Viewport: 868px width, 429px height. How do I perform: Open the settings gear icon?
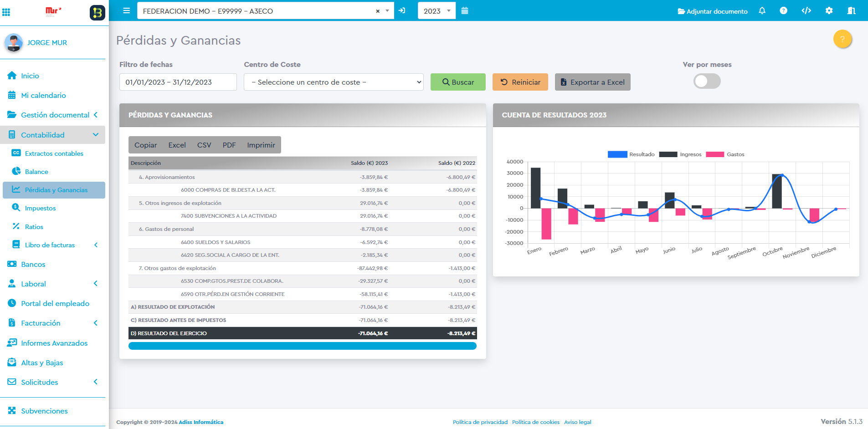(x=829, y=11)
